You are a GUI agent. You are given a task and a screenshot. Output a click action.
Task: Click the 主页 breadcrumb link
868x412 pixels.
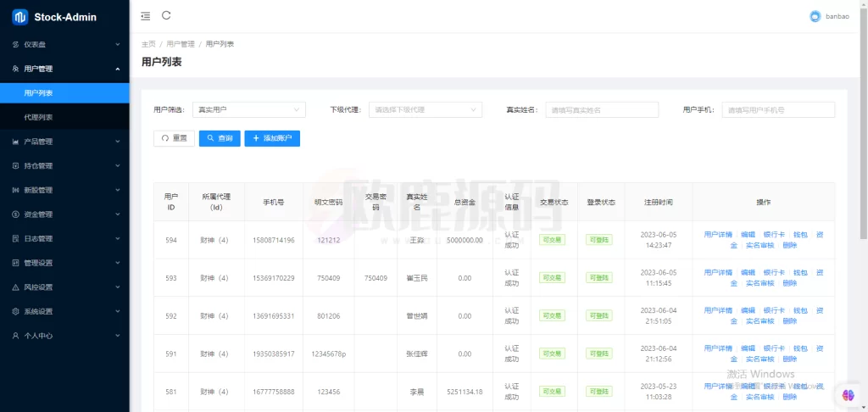[148, 44]
